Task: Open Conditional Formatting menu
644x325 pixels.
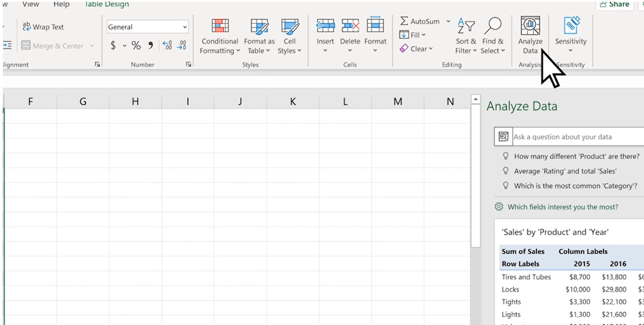Action: (220, 37)
